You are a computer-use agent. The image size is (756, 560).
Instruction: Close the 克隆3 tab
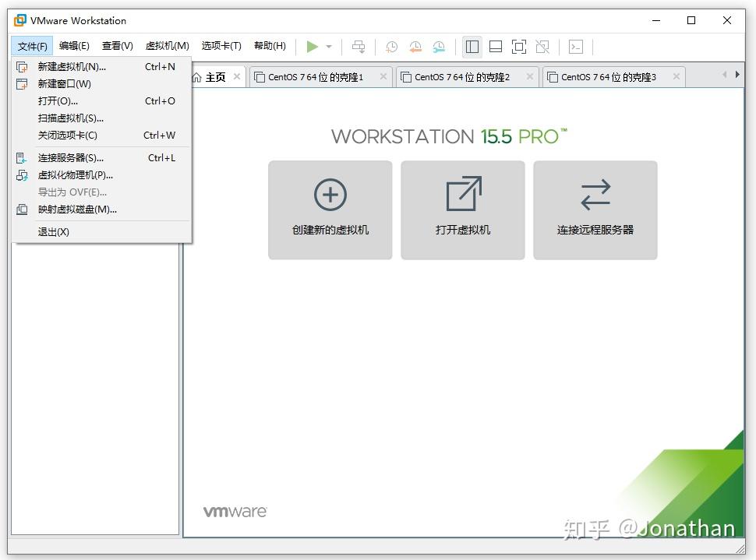(x=677, y=76)
